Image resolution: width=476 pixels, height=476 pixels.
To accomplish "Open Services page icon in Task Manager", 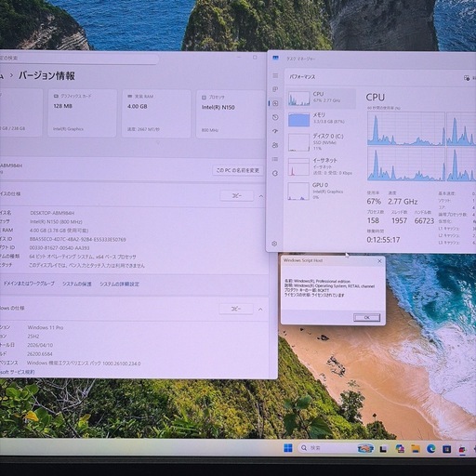I will tap(275, 173).
